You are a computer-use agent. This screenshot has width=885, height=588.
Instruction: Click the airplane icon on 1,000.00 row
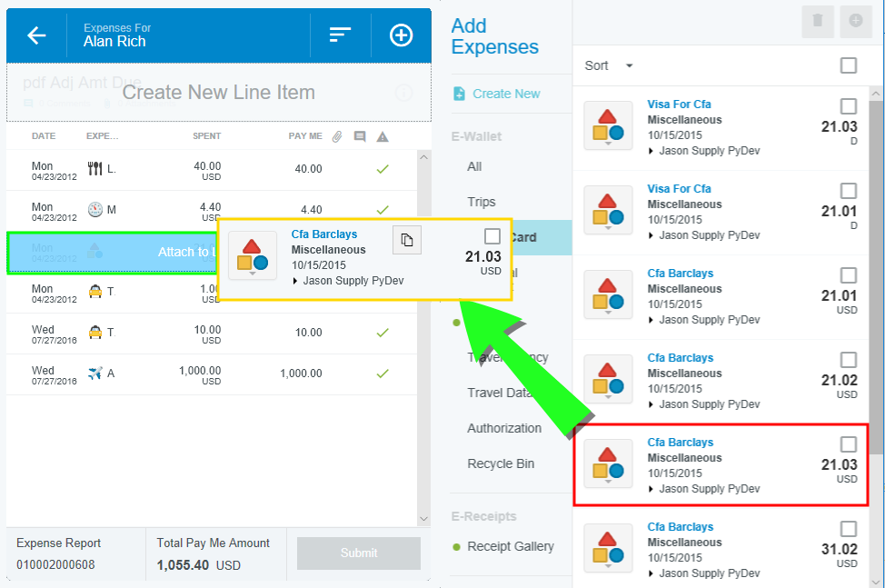point(94,374)
